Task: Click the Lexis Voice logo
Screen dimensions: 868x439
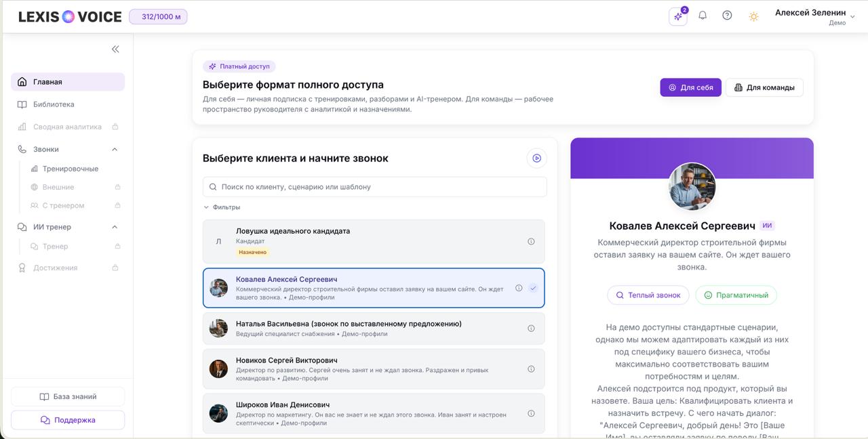Action: [x=70, y=17]
